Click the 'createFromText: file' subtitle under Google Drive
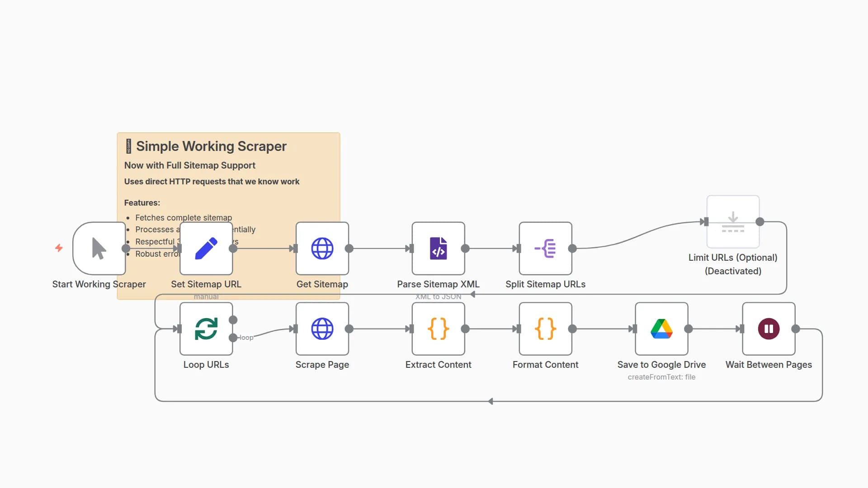The image size is (868, 488). [x=661, y=377]
